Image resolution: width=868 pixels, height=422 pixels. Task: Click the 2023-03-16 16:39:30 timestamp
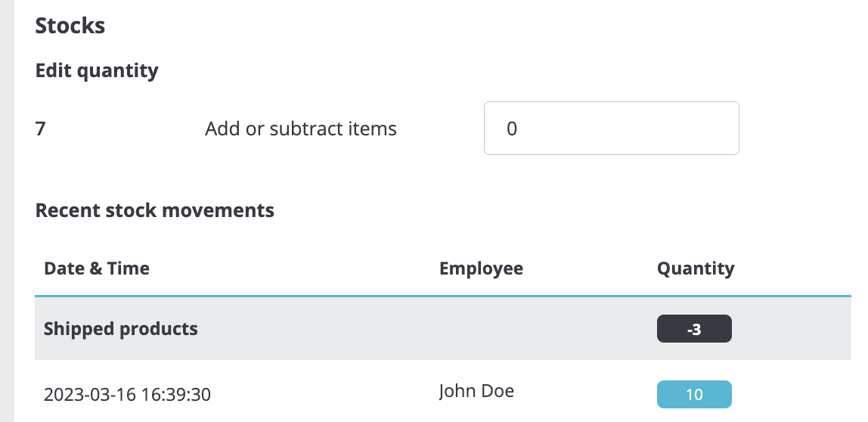[127, 394]
